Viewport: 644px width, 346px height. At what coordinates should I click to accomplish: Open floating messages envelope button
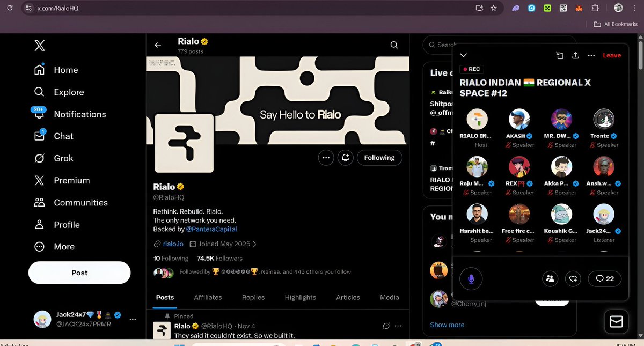point(617,321)
